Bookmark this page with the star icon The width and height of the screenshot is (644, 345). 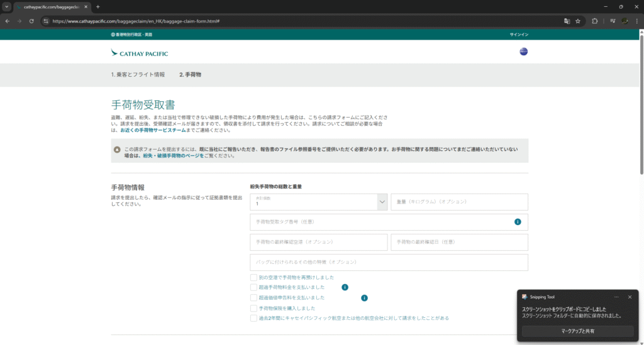tap(578, 21)
